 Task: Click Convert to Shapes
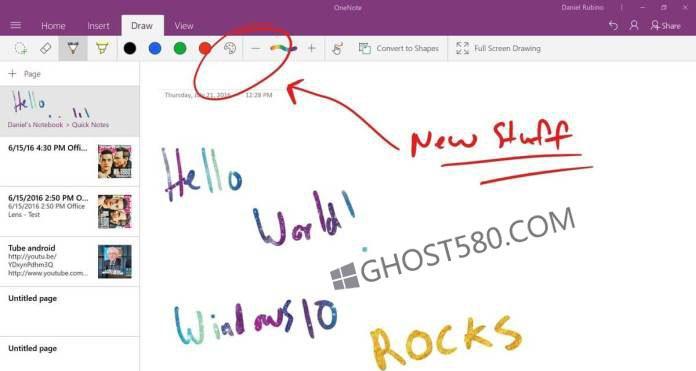coord(398,48)
